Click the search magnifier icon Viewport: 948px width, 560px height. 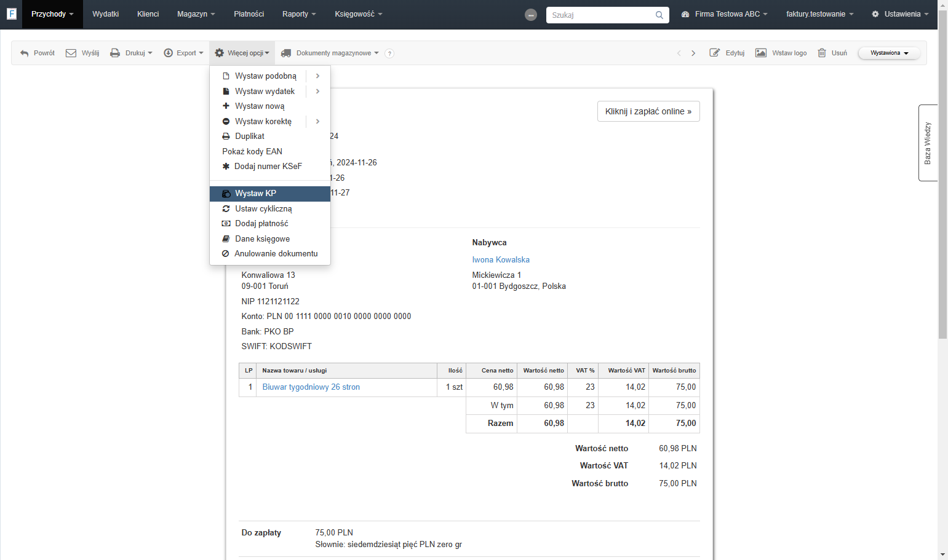point(659,15)
